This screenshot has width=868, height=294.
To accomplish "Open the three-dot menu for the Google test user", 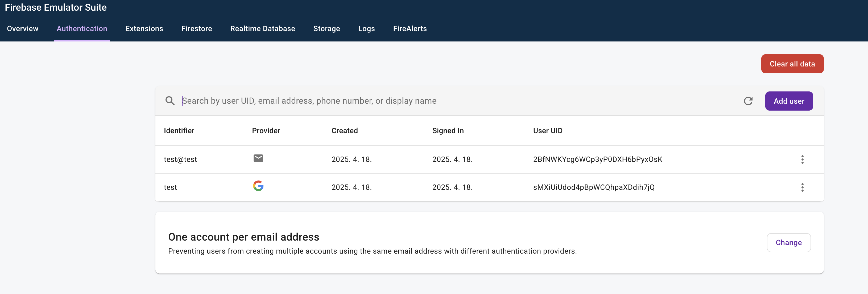I will tap(802, 187).
